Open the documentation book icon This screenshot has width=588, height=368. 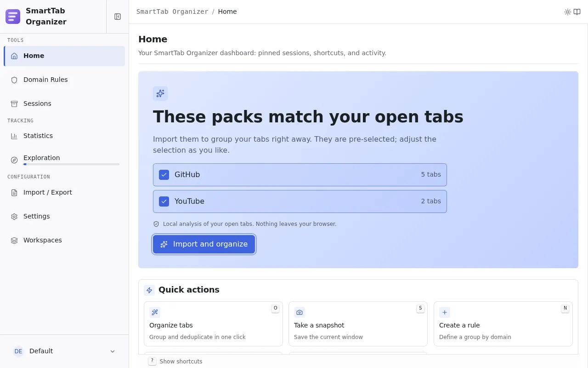click(577, 12)
